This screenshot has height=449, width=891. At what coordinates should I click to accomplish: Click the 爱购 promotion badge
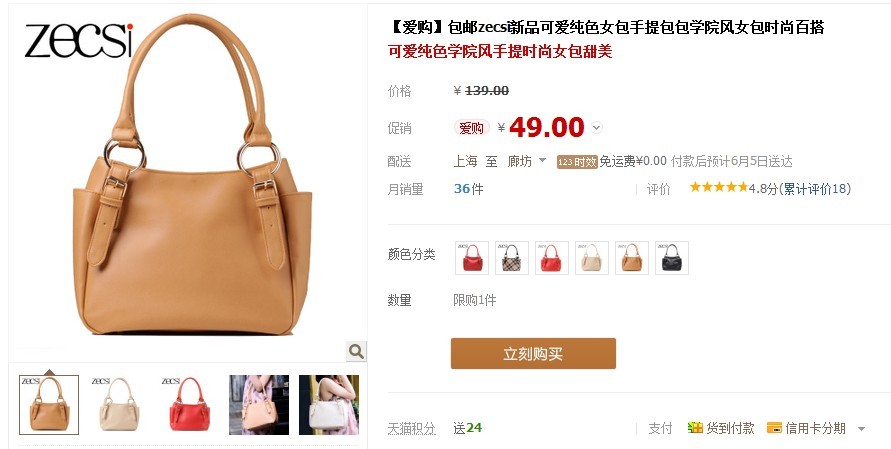[x=472, y=128]
